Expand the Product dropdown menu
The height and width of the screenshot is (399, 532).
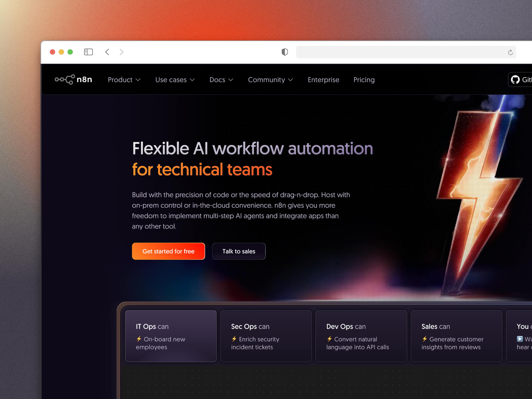coord(124,80)
